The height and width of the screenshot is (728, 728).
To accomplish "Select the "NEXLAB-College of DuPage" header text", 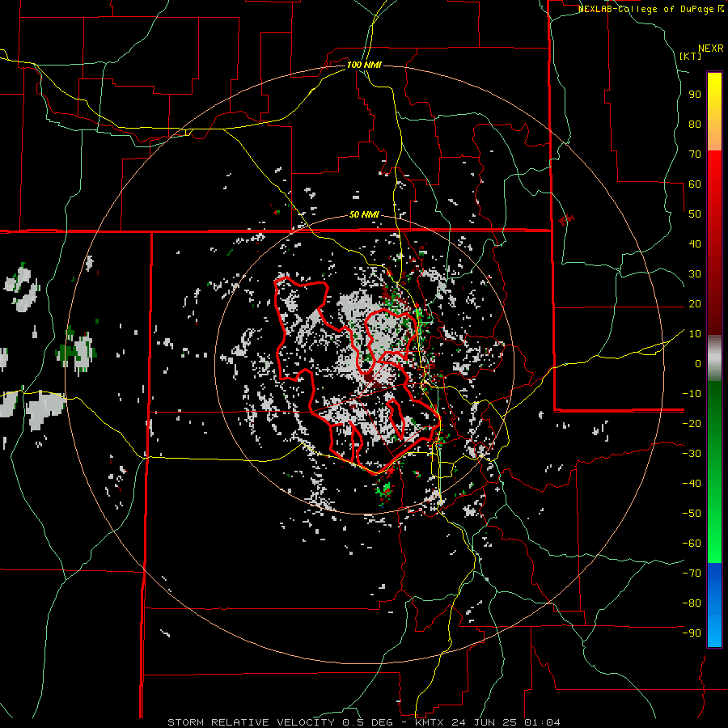I will pos(645,9).
